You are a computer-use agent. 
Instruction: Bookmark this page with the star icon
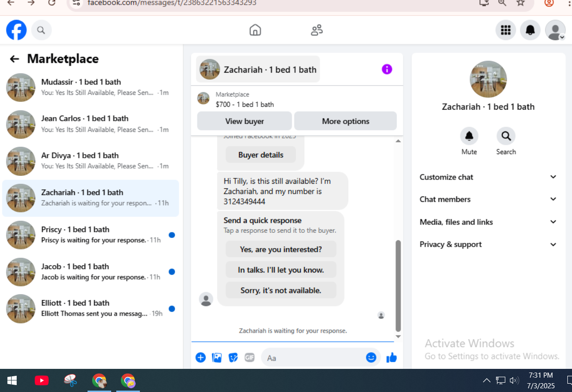521,2
